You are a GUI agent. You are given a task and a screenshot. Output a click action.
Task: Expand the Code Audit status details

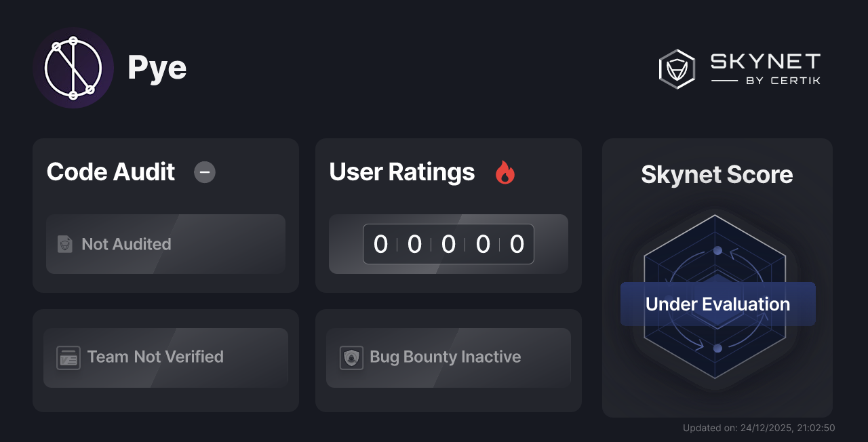point(165,216)
